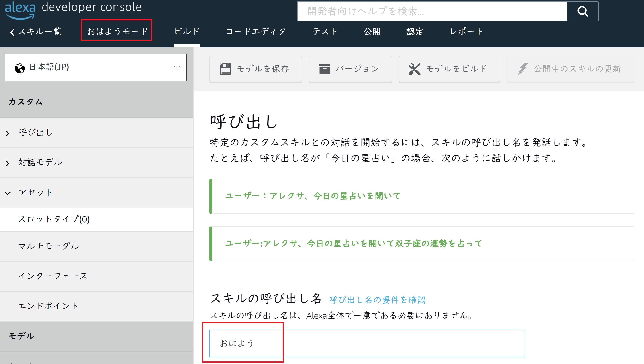
Task: Switch to the テスト tab
Action: 325,32
